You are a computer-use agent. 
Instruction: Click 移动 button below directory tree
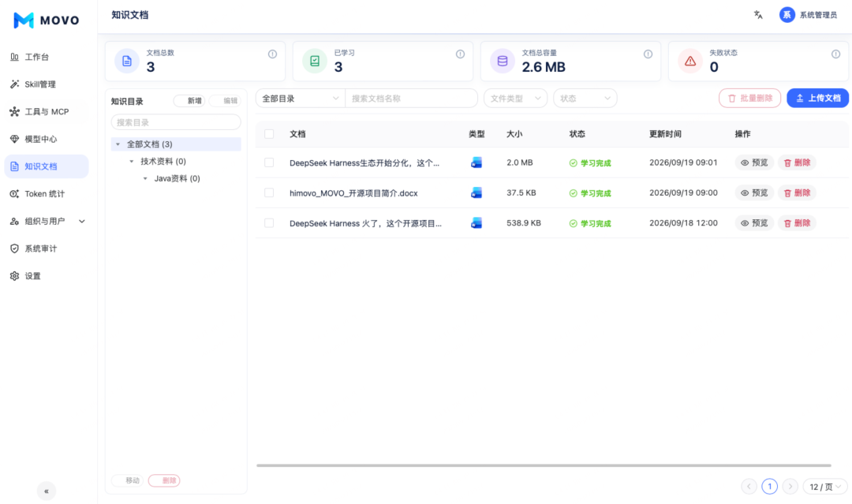[x=127, y=480]
